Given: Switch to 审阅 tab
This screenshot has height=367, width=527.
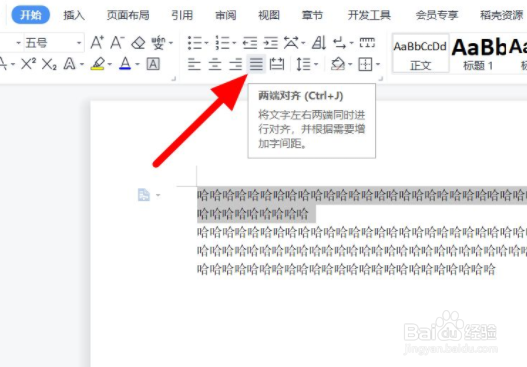Looking at the screenshot, I should (x=226, y=15).
